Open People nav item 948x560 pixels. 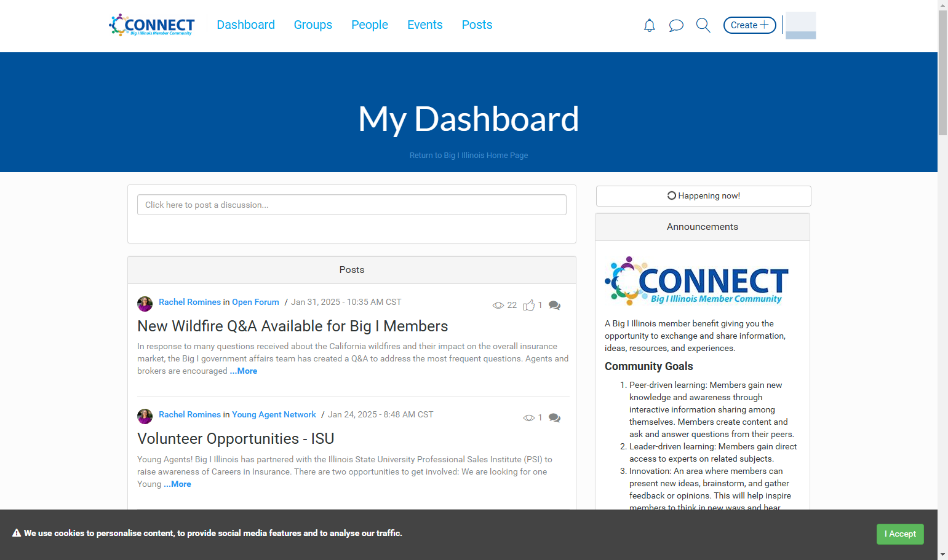point(370,25)
